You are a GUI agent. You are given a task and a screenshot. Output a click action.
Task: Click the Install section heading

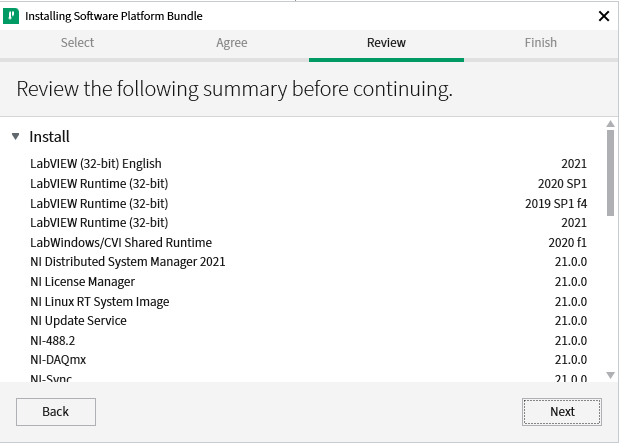coord(50,137)
